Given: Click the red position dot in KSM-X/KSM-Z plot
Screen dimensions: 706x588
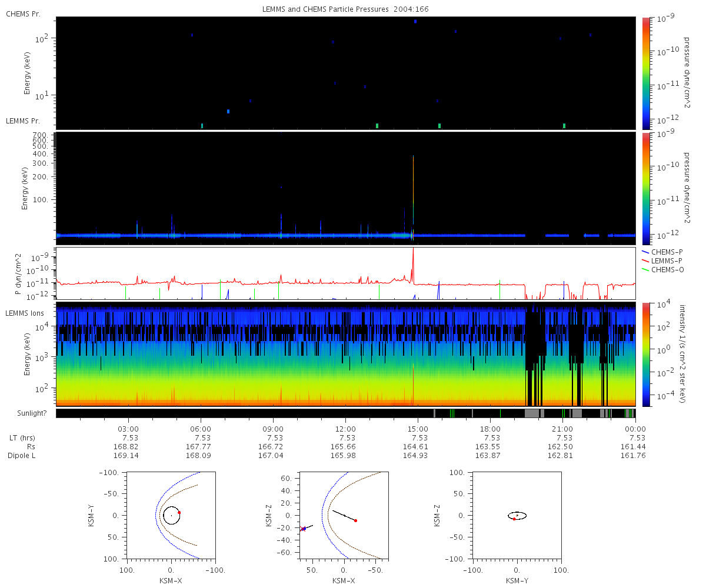Looking at the screenshot, I should click(355, 520).
